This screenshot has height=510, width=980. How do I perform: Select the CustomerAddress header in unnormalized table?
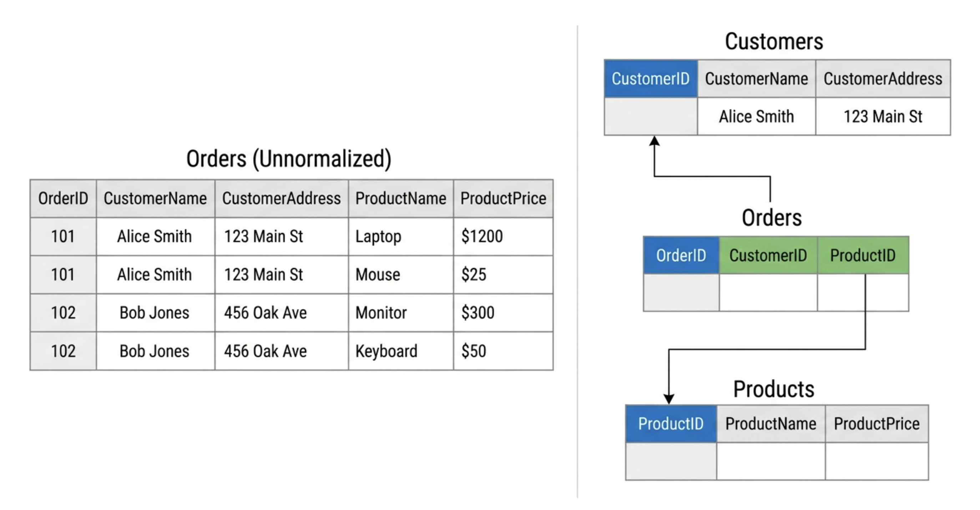(281, 199)
